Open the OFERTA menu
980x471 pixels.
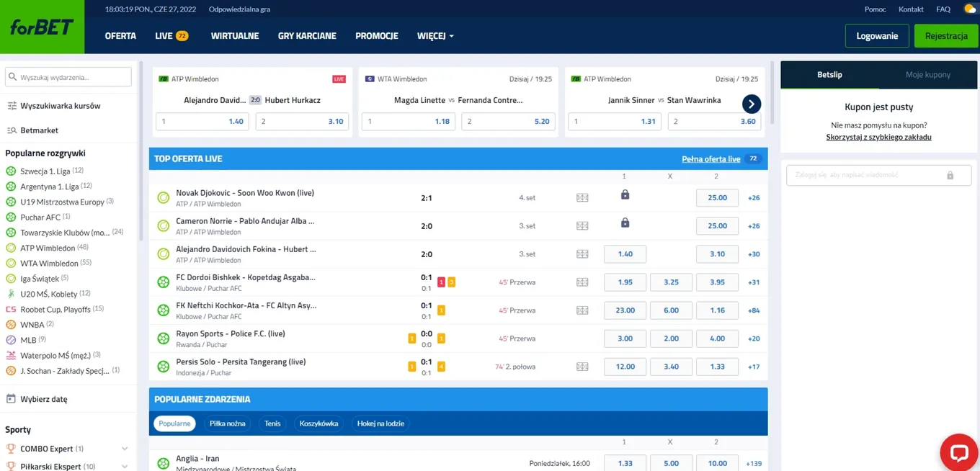[120, 36]
